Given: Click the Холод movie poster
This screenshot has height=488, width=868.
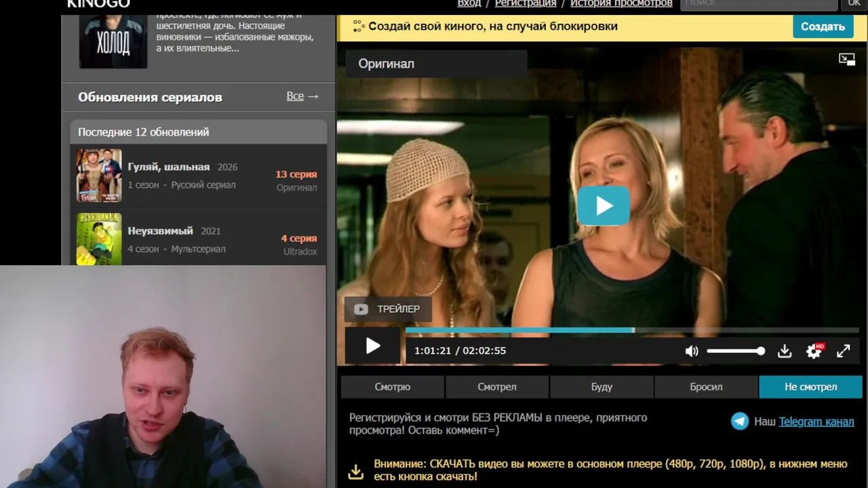Looking at the screenshot, I should tap(113, 41).
